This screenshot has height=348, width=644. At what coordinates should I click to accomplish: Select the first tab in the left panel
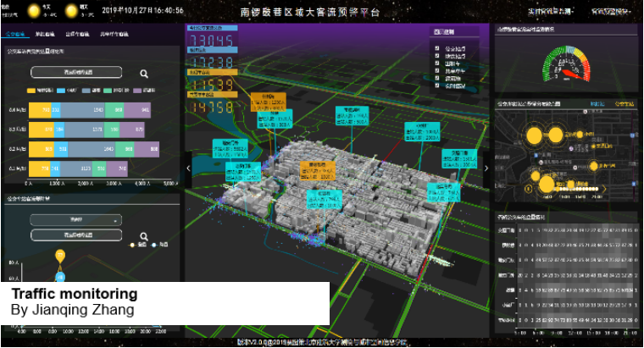[x=16, y=35]
